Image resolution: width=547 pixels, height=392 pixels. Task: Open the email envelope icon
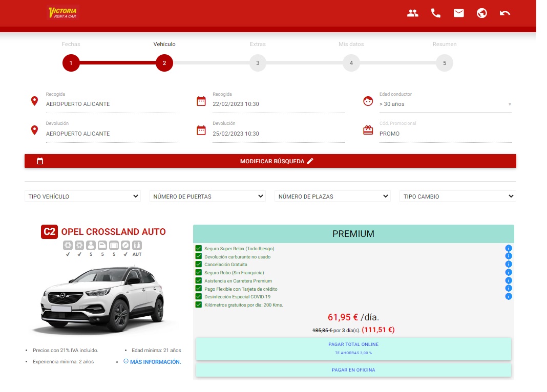pyautogui.click(x=459, y=13)
